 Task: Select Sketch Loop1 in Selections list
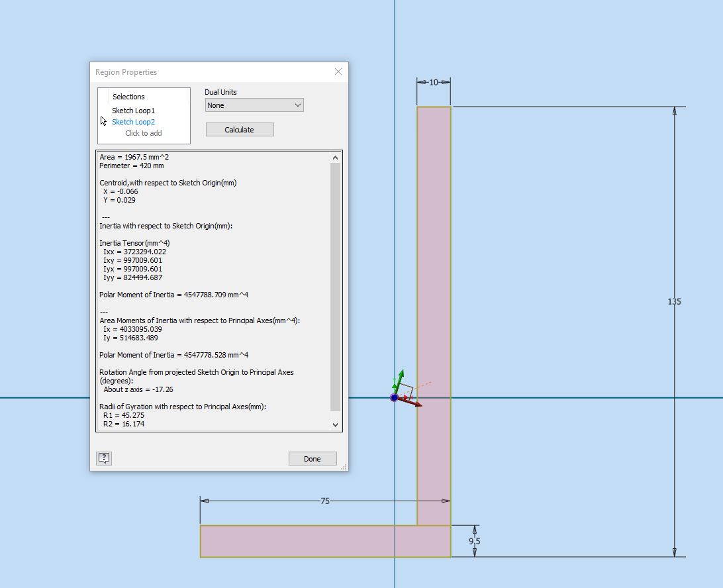pos(133,110)
